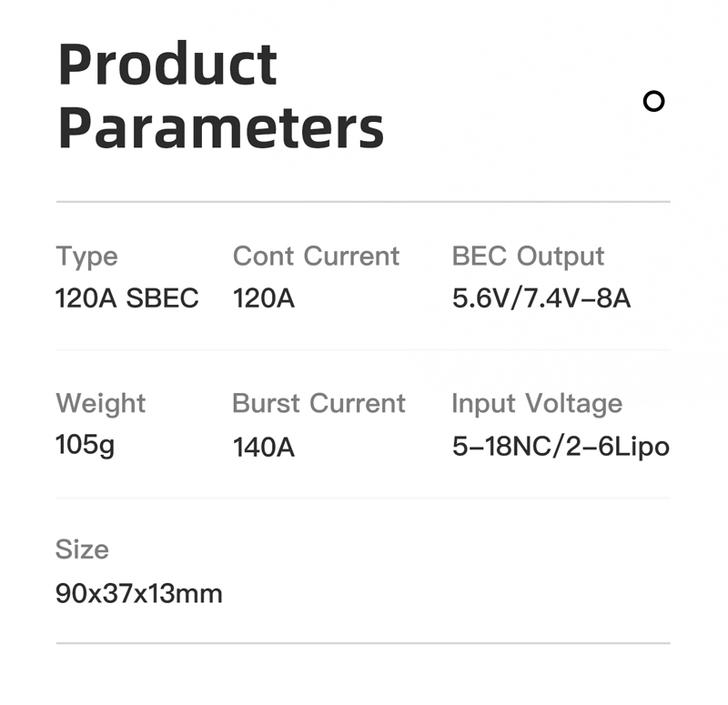The image size is (728, 705).
Task: Select the Input Voltage label
Action: point(537,404)
